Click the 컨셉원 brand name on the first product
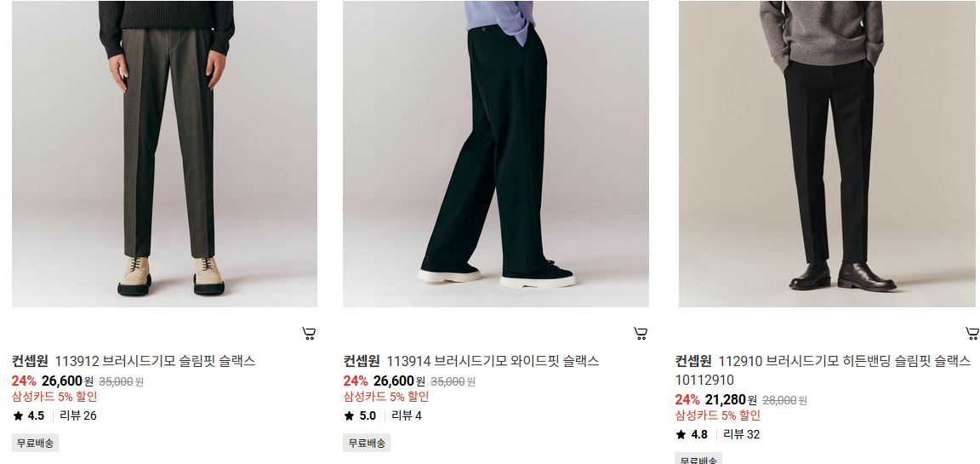 point(30,361)
